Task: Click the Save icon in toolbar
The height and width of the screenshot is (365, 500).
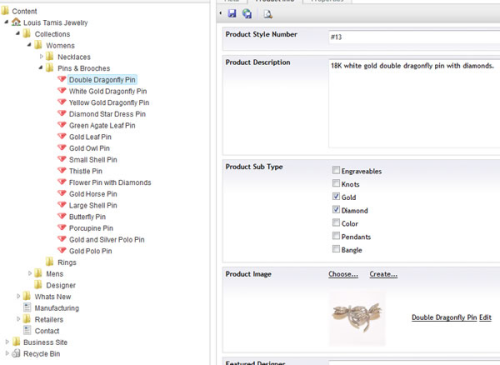Action: coord(232,13)
